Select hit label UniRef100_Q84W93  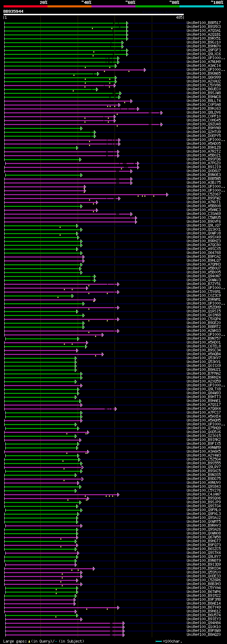[x=204, y=393]
